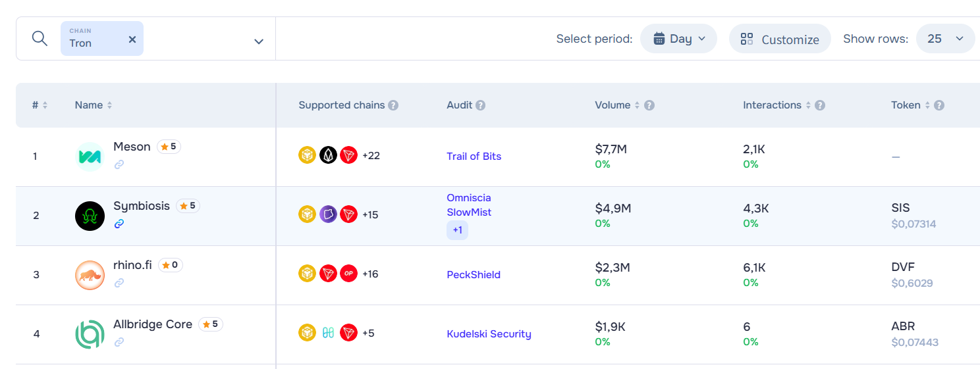
Task: Open the PeckShield audit link
Action: click(473, 275)
